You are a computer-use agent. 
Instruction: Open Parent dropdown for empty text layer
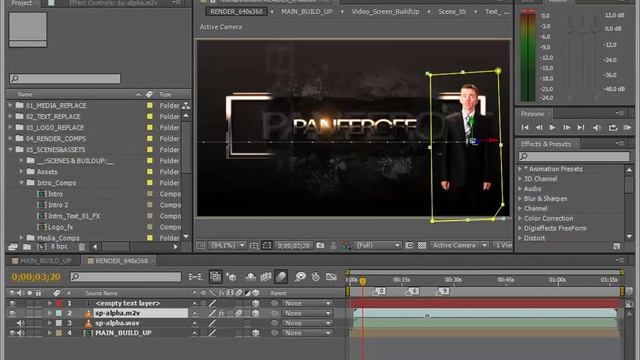tap(307, 303)
